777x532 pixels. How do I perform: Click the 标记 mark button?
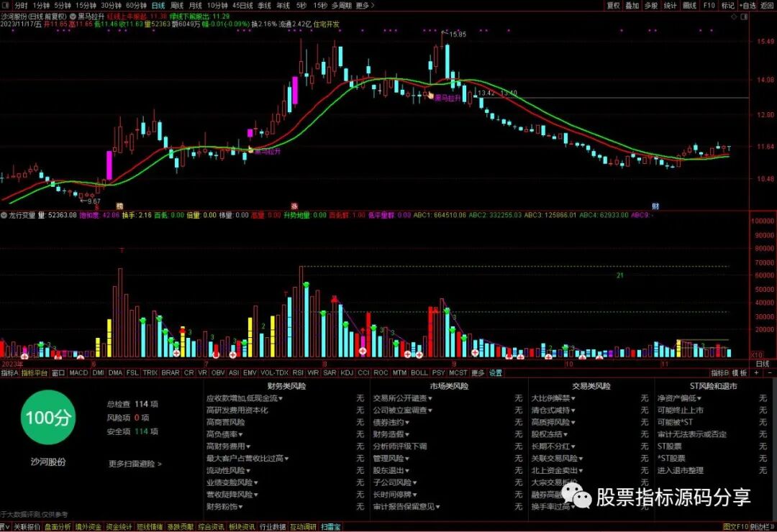(727, 6)
